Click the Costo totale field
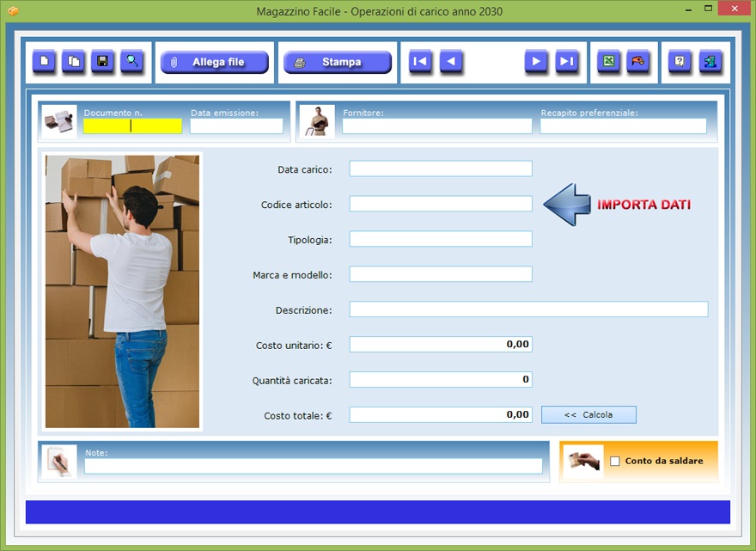756x551 pixels. (x=441, y=415)
